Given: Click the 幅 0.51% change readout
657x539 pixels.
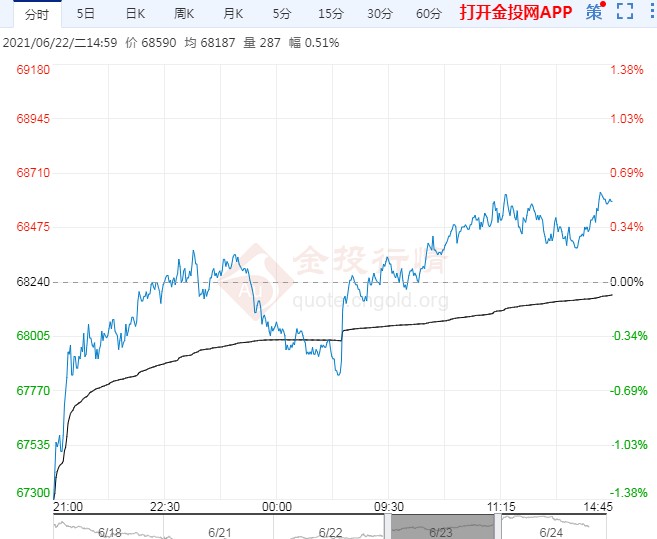Looking at the screenshot, I should point(314,43).
